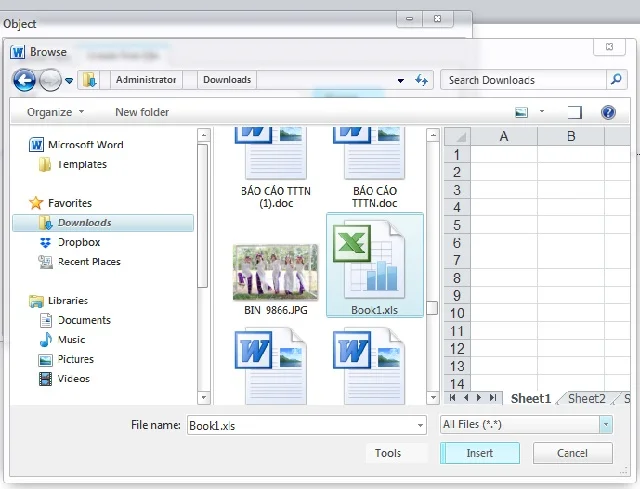This screenshot has width=640, height=489.
Task: Open the Tools menu
Action: pyautogui.click(x=388, y=453)
